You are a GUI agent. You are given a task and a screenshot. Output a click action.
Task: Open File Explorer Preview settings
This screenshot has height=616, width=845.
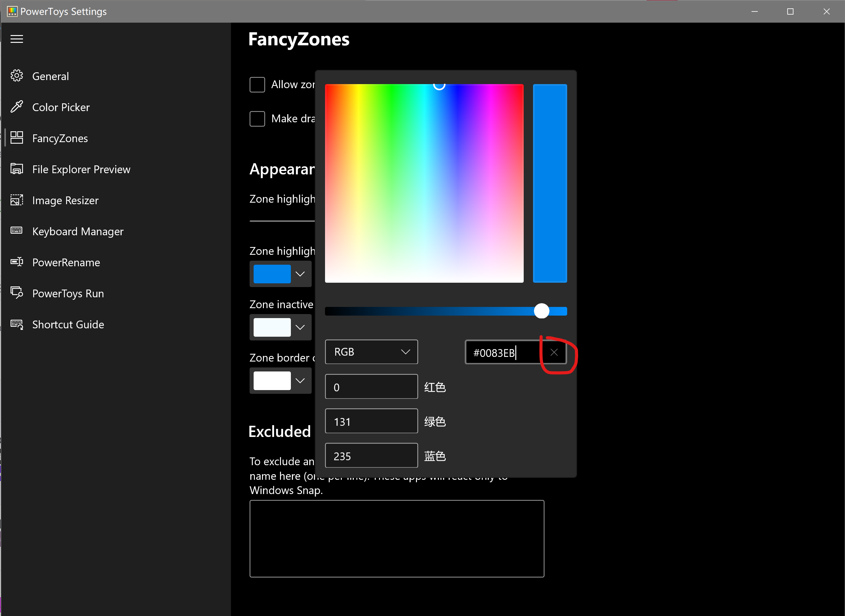pos(81,169)
